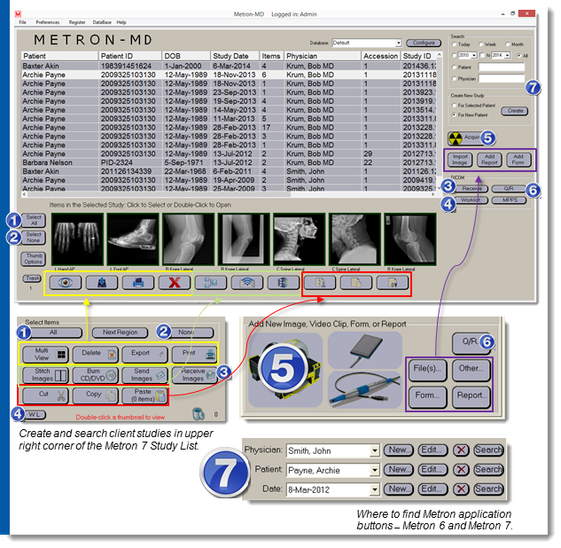Click the Burn CD/DVD button
This screenshot has width=561, height=548.
click(x=96, y=375)
